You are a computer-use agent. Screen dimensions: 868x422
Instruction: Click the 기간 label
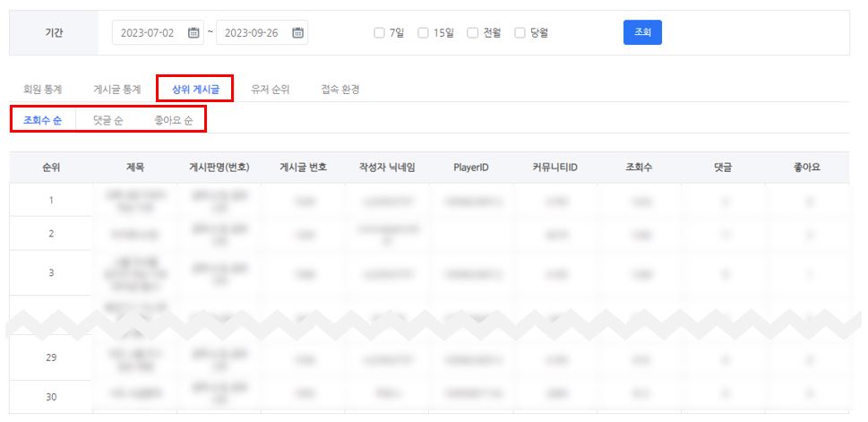54,32
